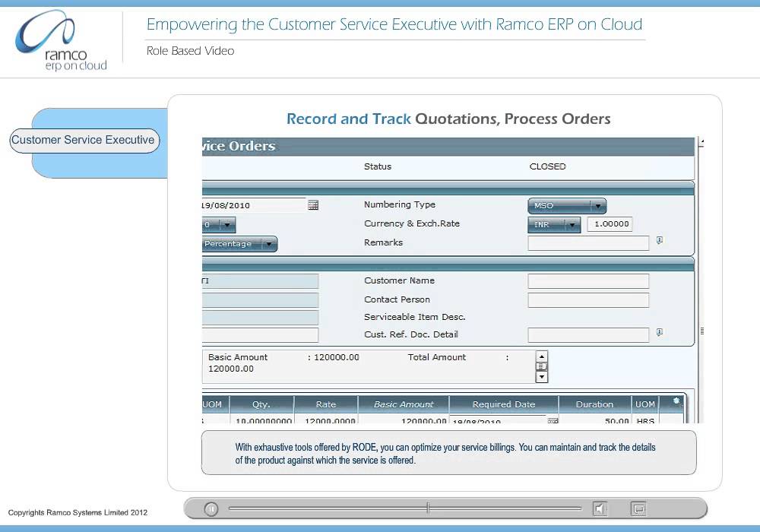The height and width of the screenshot is (532, 760).
Task: Click the Total Amount label
Action: pos(436,357)
